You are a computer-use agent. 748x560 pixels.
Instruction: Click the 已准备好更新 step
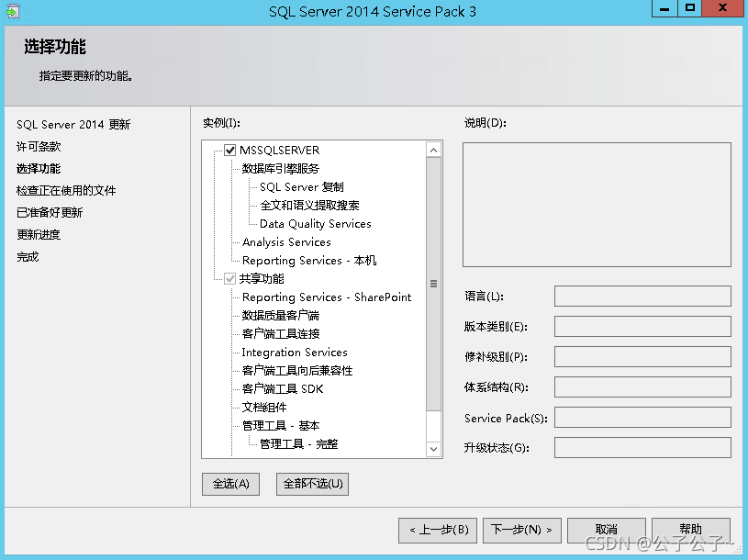click(x=50, y=213)
